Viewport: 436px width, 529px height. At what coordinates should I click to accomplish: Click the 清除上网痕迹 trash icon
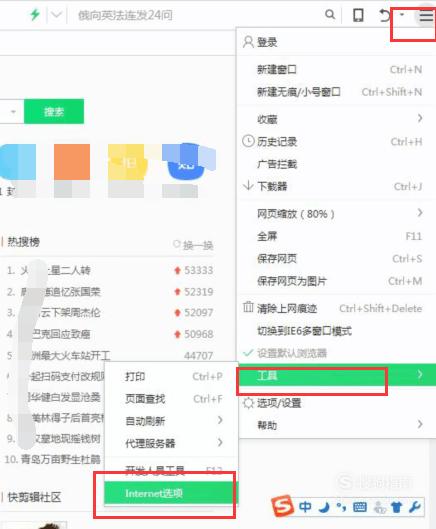coord(248,307)
